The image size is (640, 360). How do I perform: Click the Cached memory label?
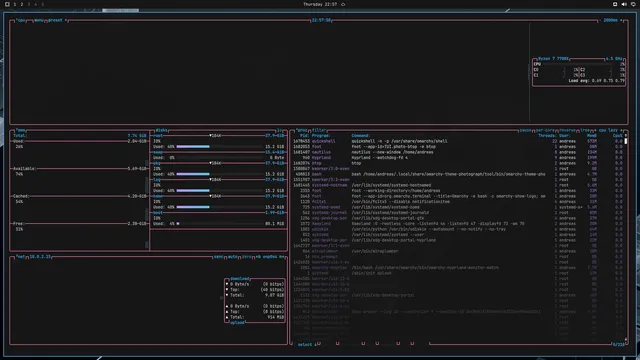[21, 196]
